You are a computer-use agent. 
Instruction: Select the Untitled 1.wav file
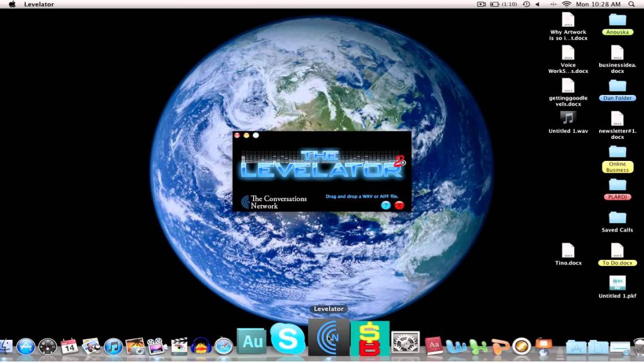[568, 122]
